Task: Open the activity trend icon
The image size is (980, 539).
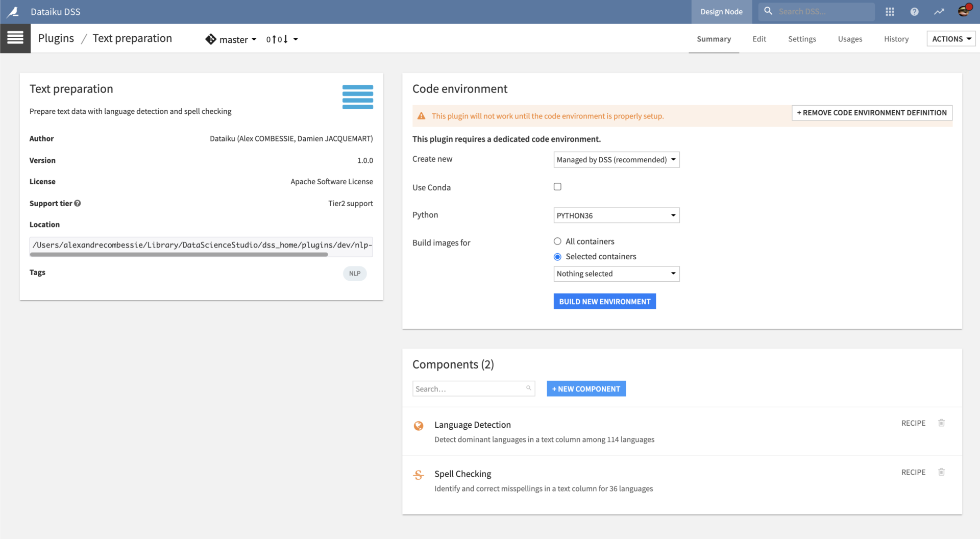Action: tap(939, 12)
